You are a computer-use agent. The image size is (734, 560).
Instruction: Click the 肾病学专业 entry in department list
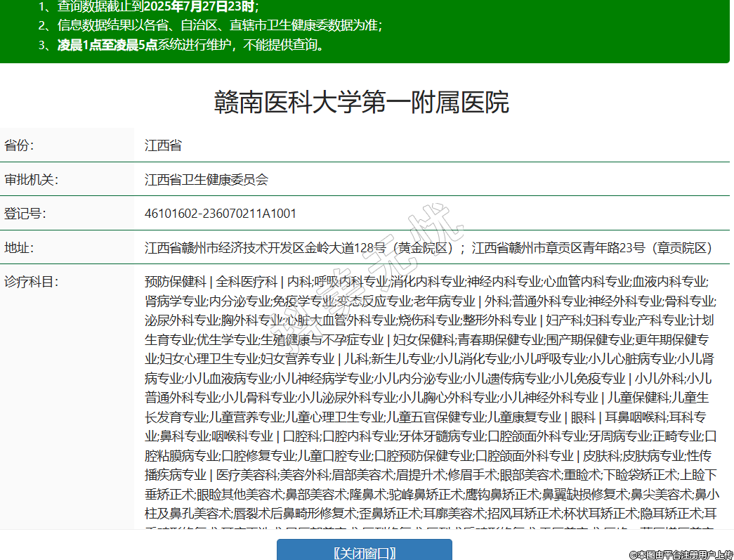176,301
